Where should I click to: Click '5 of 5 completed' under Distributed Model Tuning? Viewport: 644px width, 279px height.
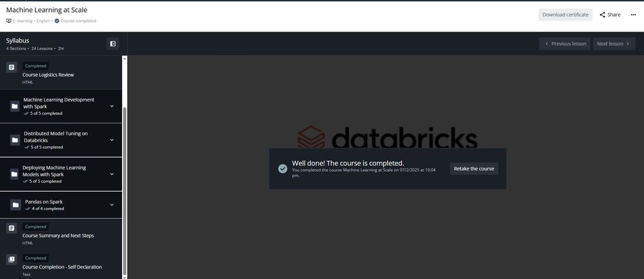[x=47, y=147]
